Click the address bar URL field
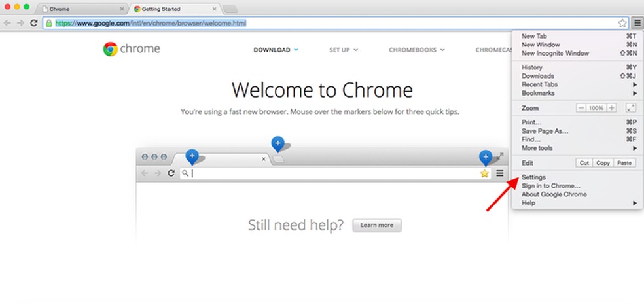The image size is (644, 303). click(336, 24)
